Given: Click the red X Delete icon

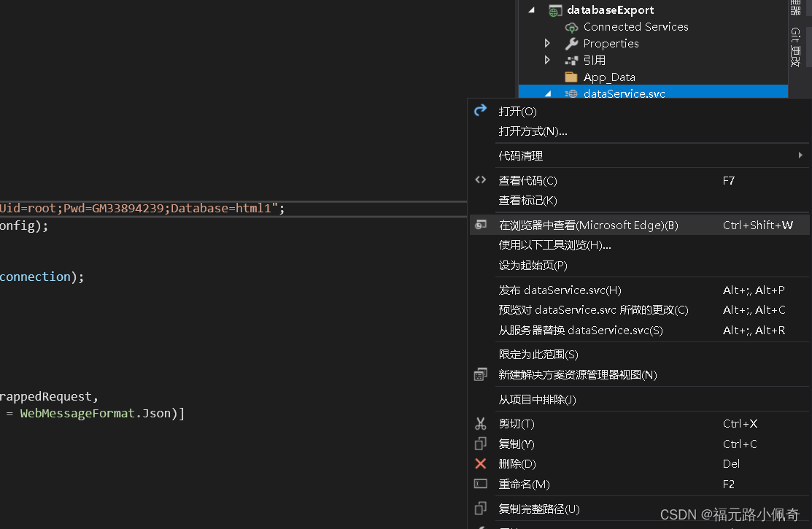Looking at the screenshot, I should point(480,463).
